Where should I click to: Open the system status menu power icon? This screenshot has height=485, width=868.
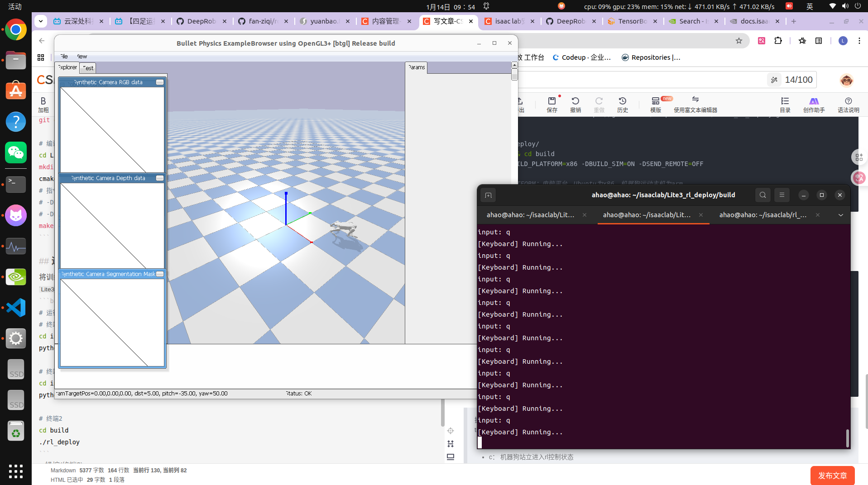coord(858,6)
